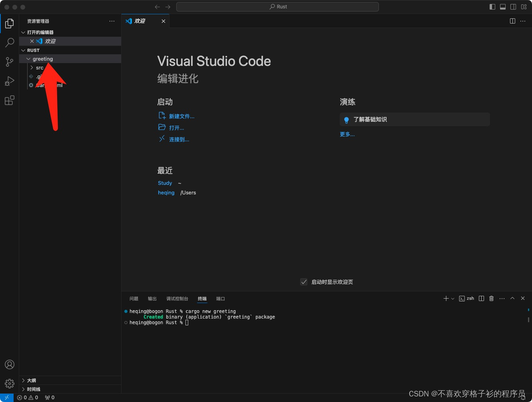Expand the 时间线 timeline section
Viewport: 532px width, 402px height.
pos(70,389)
